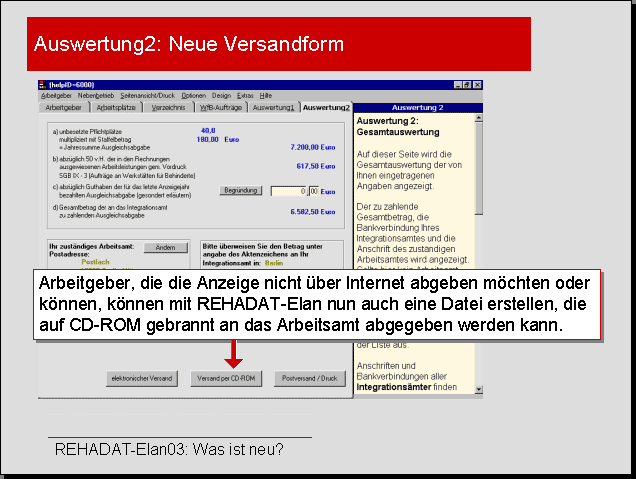Click the Versand per CD-ROM button
The width and height of the screenshot is (636, 479).
(228, 379)
